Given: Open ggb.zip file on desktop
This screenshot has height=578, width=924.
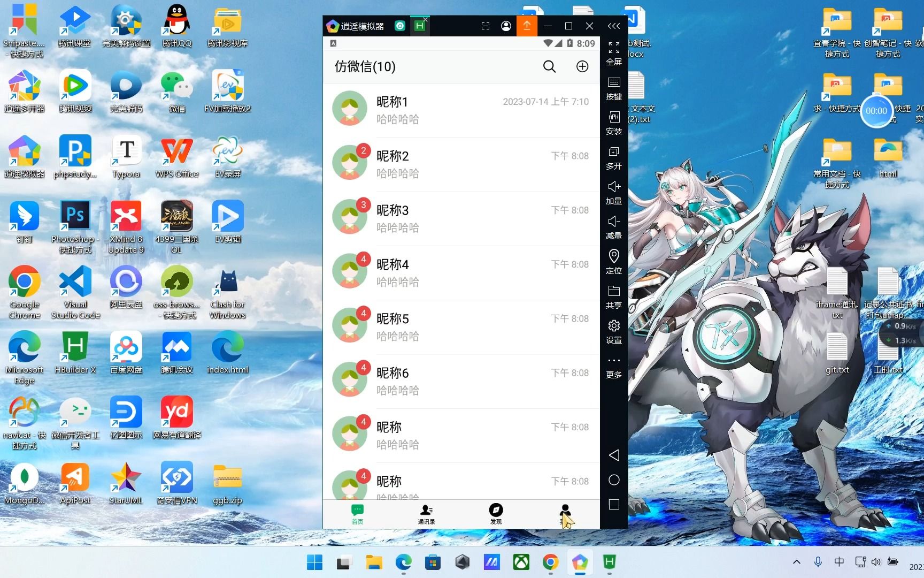Looking at the screenshot, I should pyautogui.click(x=228, y=483).
